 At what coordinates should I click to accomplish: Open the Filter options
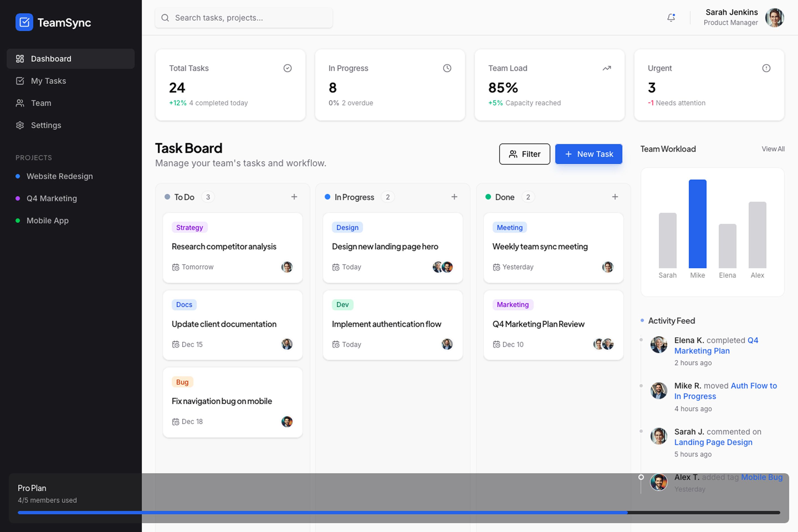pos(525,154)
